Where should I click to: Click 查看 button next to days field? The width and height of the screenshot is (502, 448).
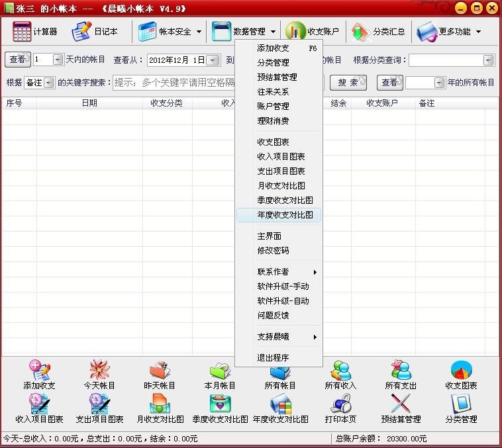point(18,60)
